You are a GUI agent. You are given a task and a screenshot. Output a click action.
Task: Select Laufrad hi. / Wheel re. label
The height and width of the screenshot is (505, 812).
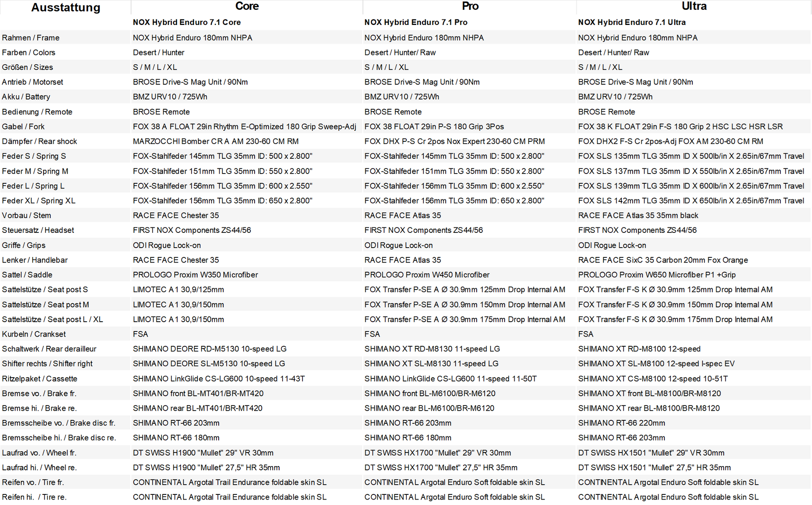(x=39, y=468)
